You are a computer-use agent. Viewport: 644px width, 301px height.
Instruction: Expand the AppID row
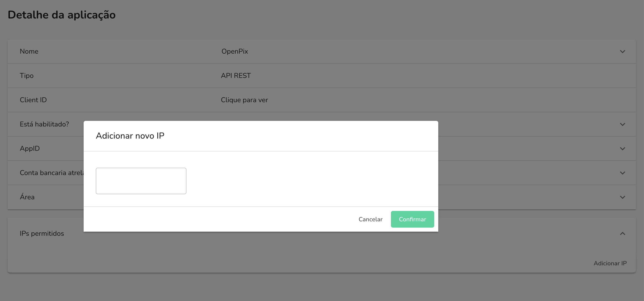point(622,148)
